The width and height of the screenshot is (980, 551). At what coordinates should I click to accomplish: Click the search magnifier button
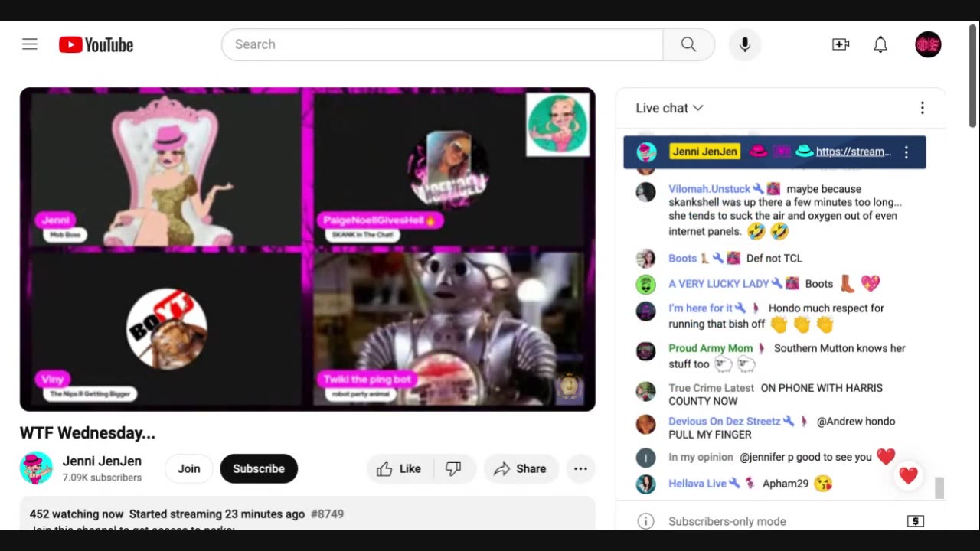point(688,44)
